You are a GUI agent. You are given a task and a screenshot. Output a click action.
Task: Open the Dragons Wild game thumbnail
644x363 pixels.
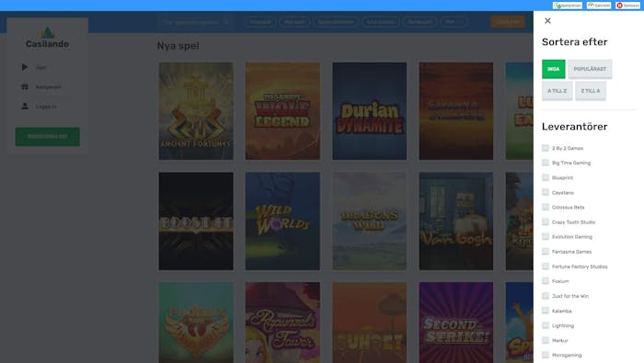369,221
